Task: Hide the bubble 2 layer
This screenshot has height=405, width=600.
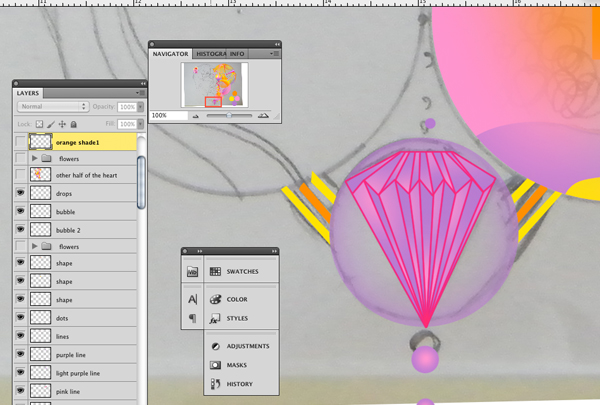Action: 21,229
